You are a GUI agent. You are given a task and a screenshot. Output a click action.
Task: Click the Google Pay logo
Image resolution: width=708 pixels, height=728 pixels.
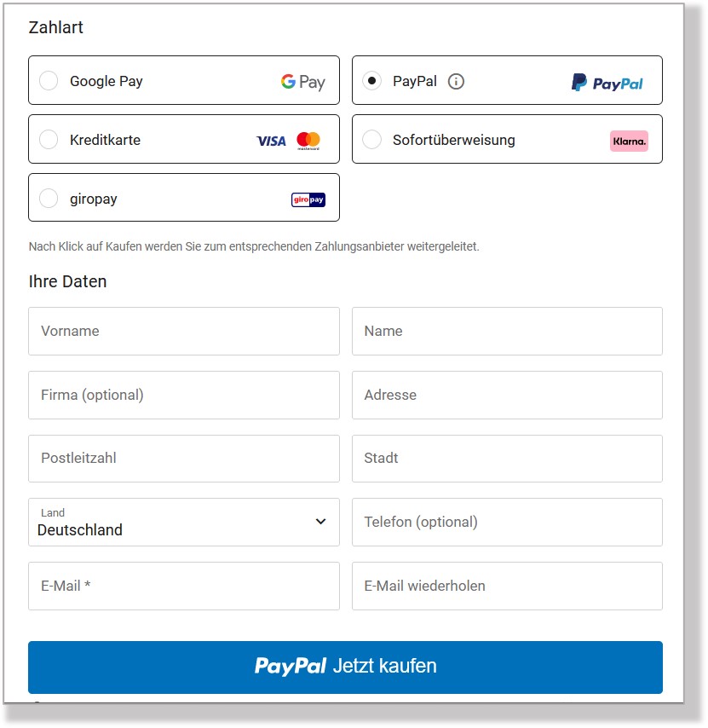tap(303, 82)
